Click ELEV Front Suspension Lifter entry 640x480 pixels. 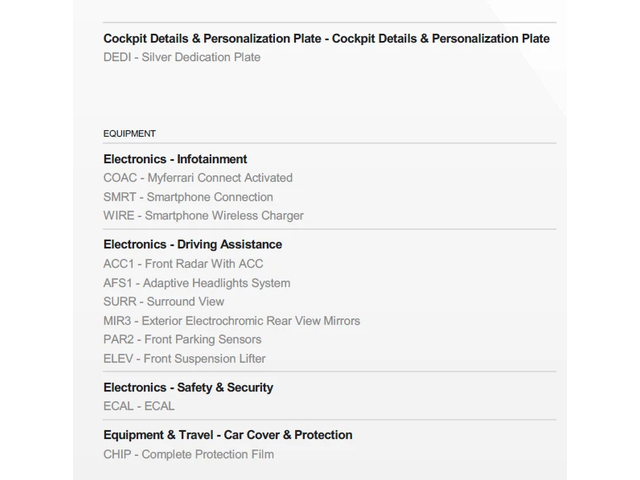pos(184,359)
